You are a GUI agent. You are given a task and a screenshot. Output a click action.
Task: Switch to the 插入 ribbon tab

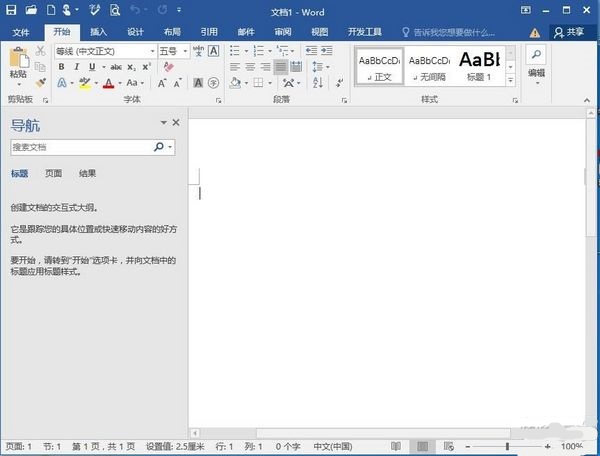click(x=98, y=31)
